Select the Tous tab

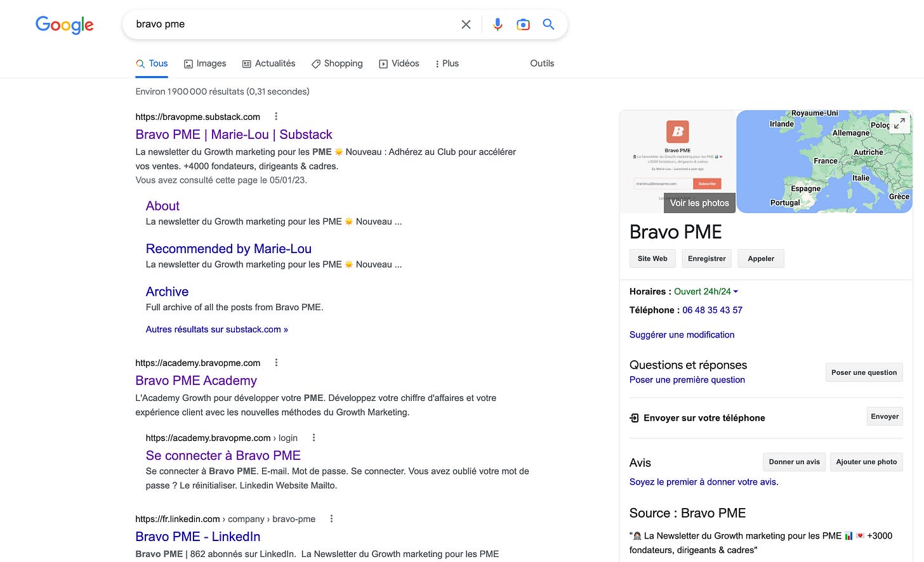[x=152, y=63]
